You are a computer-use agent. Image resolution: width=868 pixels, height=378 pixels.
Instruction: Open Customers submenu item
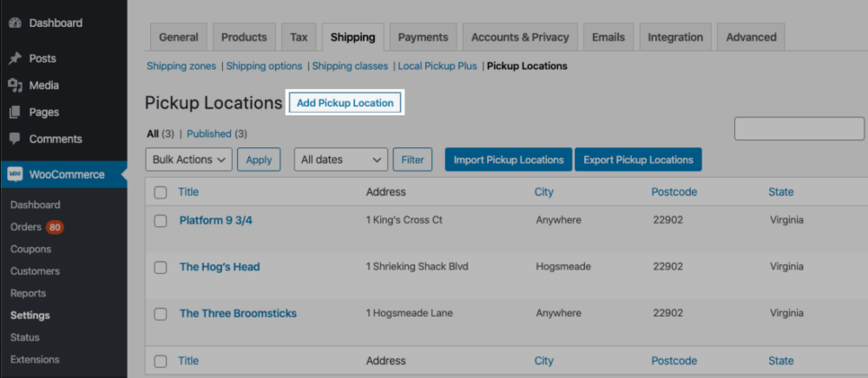coord(35,271)
